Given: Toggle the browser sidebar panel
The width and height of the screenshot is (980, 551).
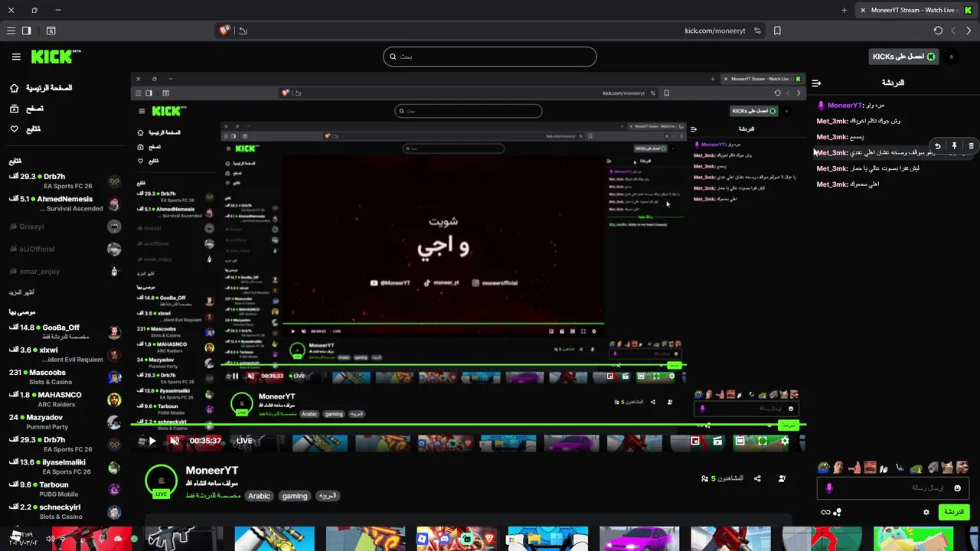Looking at the screenshot, I should click(26, 31).
